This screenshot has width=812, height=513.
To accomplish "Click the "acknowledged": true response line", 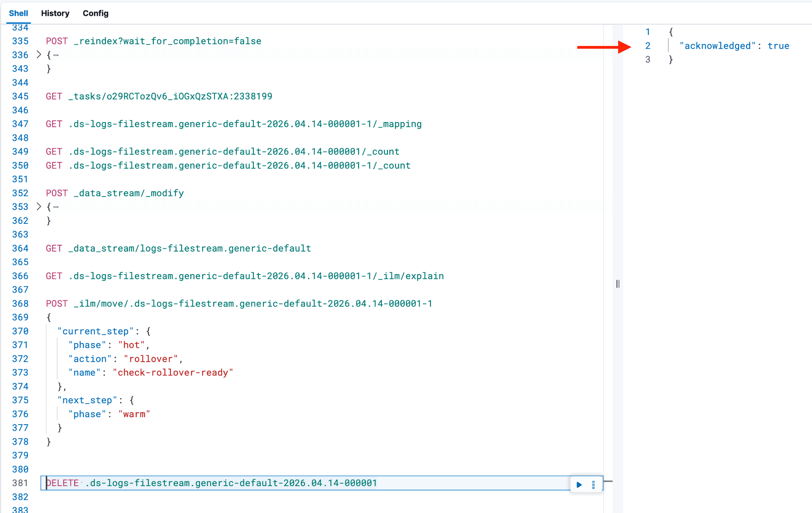I will tap(734, 46).
